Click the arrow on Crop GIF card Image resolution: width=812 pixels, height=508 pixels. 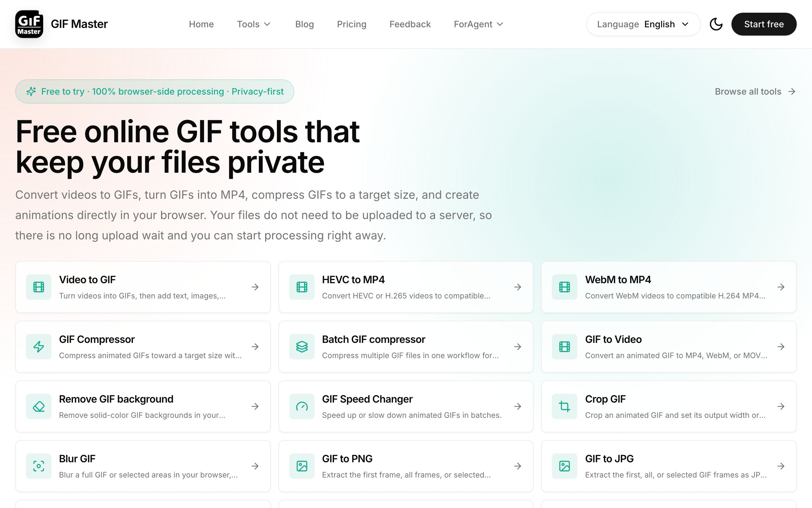[x=781, y=406]
